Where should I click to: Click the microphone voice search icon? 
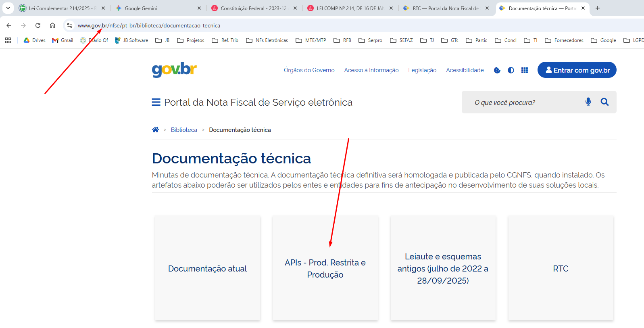588,102
